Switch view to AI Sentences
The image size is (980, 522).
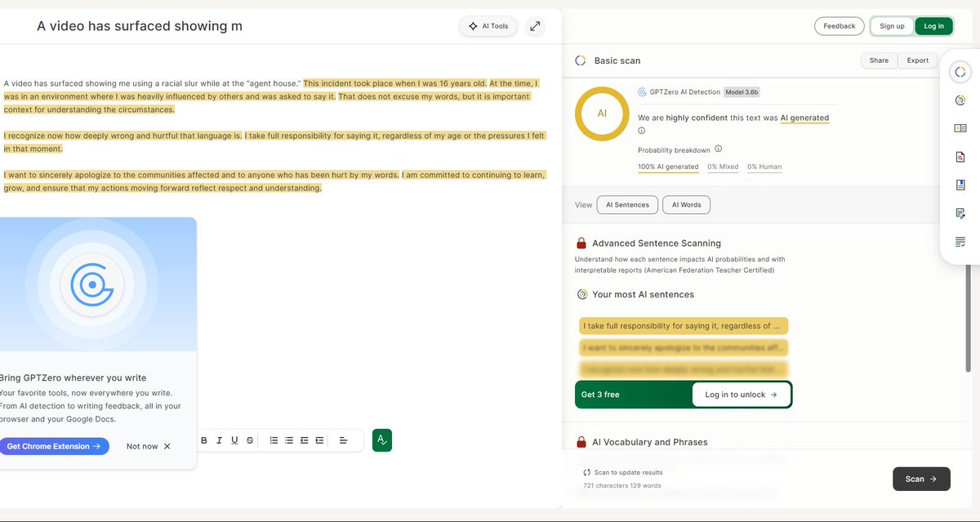click(x=627, y=205)
